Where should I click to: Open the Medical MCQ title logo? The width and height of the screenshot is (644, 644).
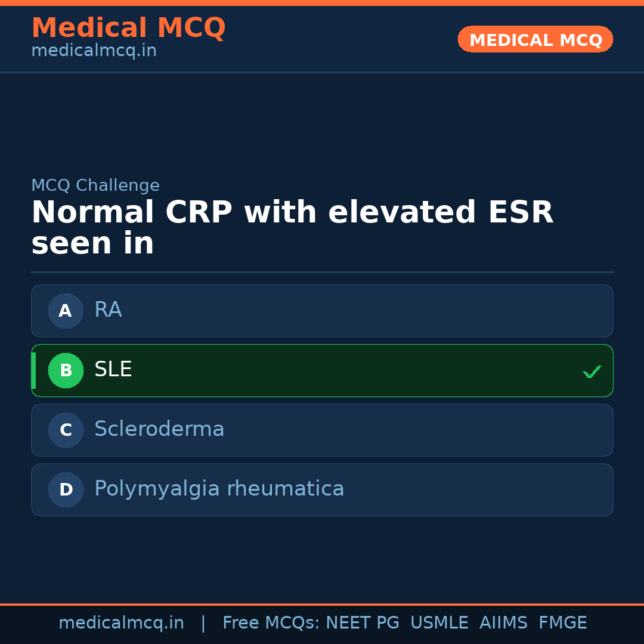(x=128, y=28)
